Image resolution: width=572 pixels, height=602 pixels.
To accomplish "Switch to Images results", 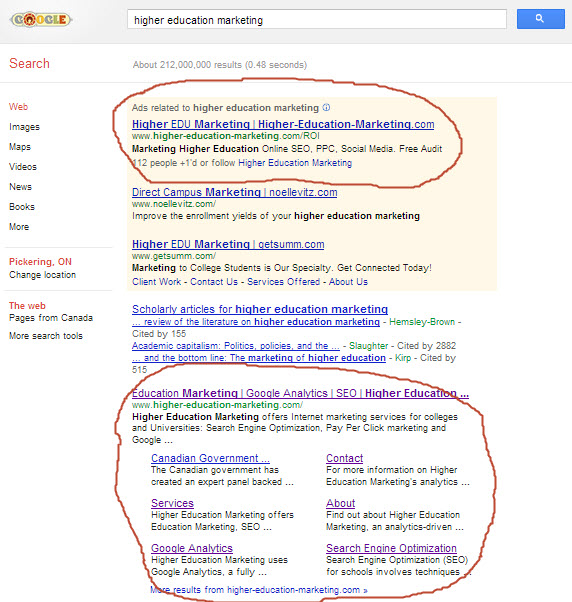I will coord(24,127).
